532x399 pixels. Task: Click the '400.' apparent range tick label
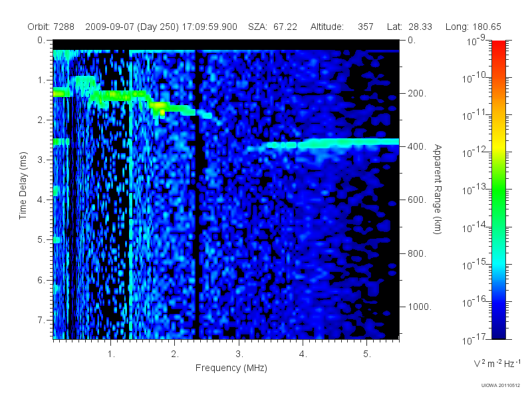coord(417,146)
